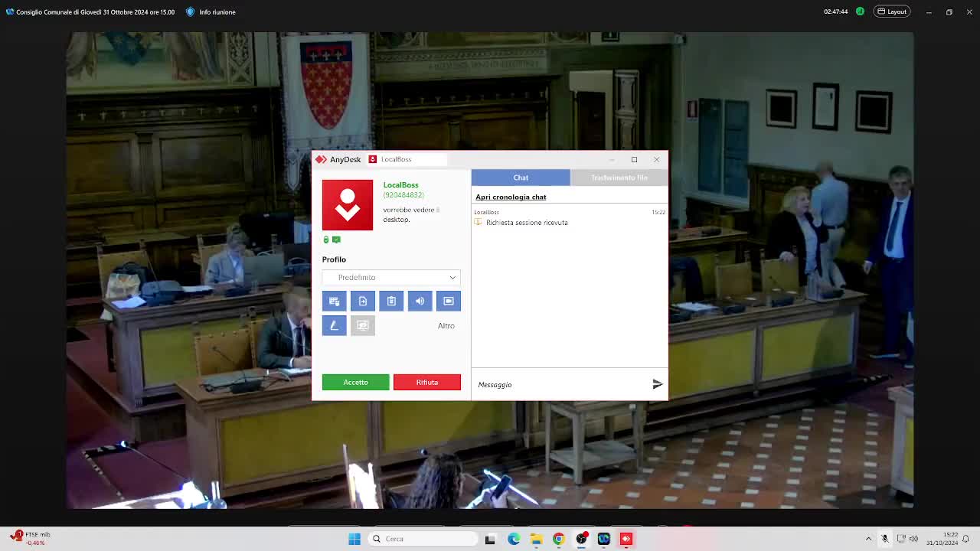The height and width of the screenshot is (551, 980).
Task: Launch Microsoft Edge from taskbar
Action: click(514, 539)
